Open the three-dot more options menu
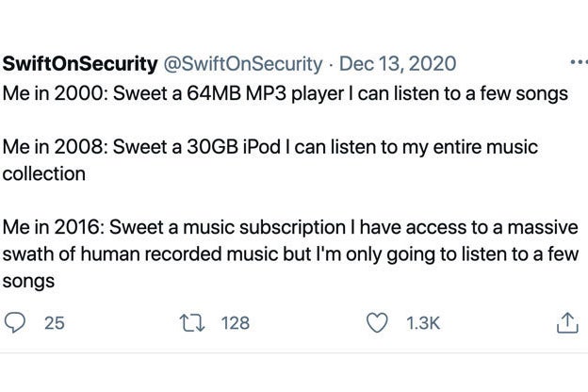The width and height of the screenshot is (588, 392). tap(579, 62)
